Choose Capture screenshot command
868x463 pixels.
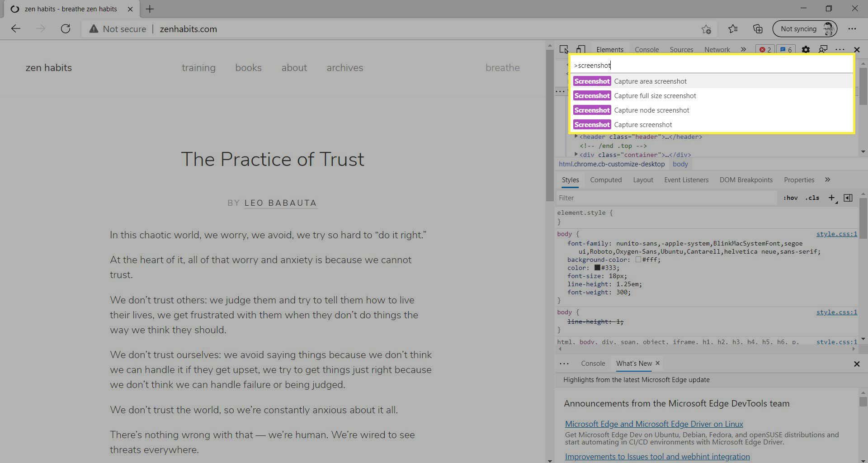point(712,125)
